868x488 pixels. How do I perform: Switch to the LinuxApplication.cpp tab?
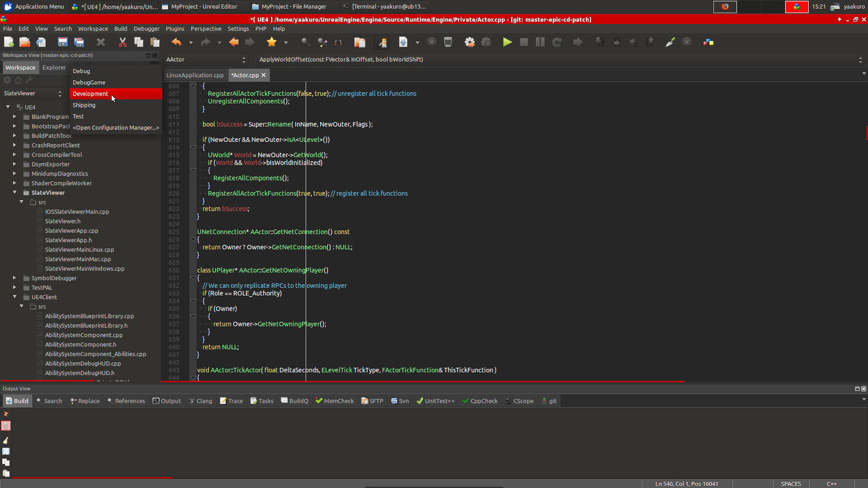[x=195, y=75]
